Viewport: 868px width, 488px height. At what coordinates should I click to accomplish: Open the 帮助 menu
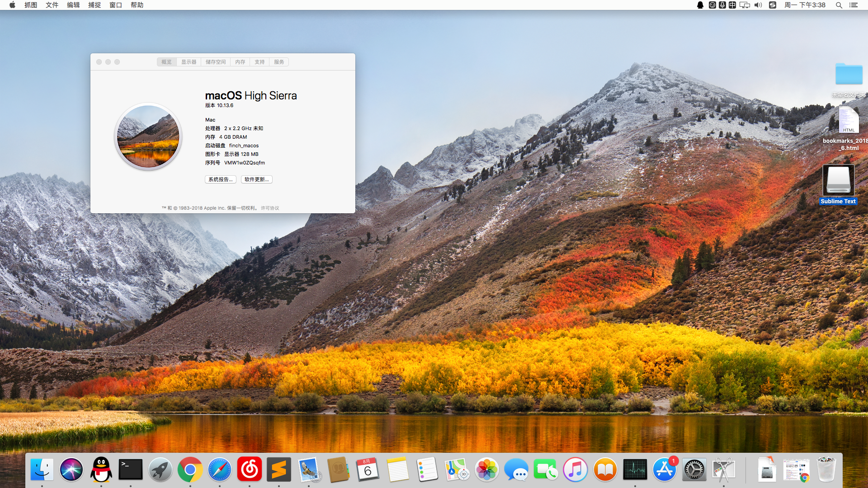coord(137,5)
